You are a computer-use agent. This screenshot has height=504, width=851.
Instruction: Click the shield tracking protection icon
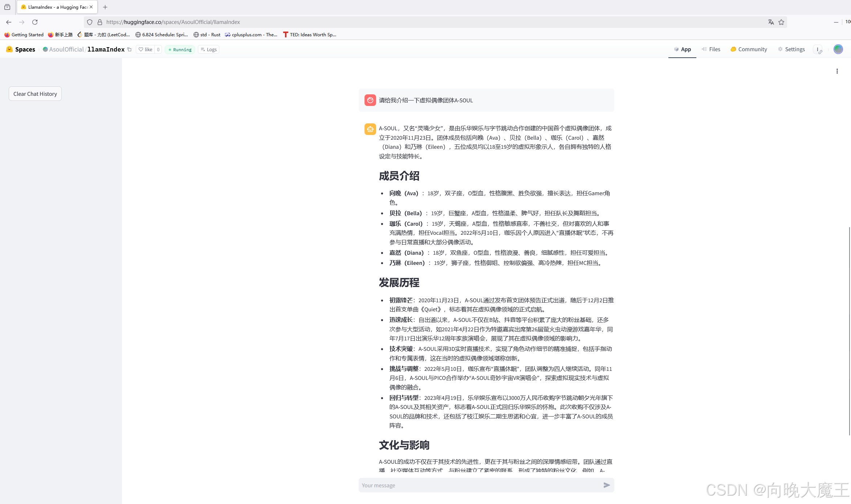pyautogui.click(x=89, y=22)
